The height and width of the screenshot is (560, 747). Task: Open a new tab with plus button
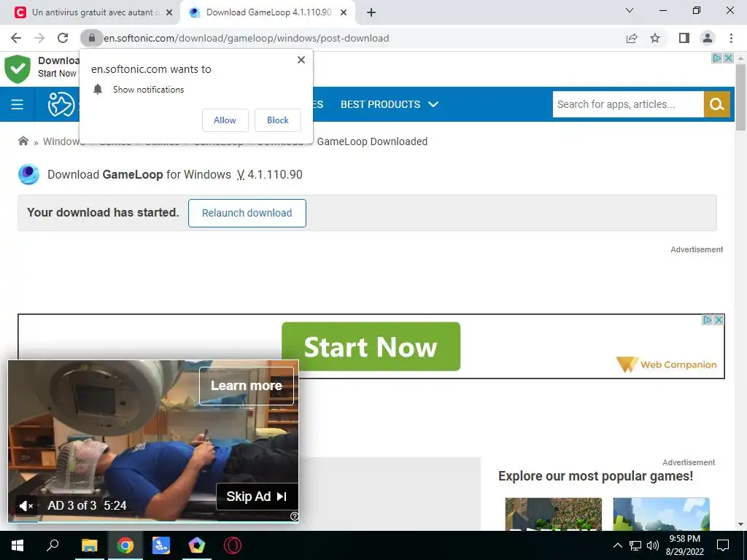pyautogui.click(x=371, y=13)
